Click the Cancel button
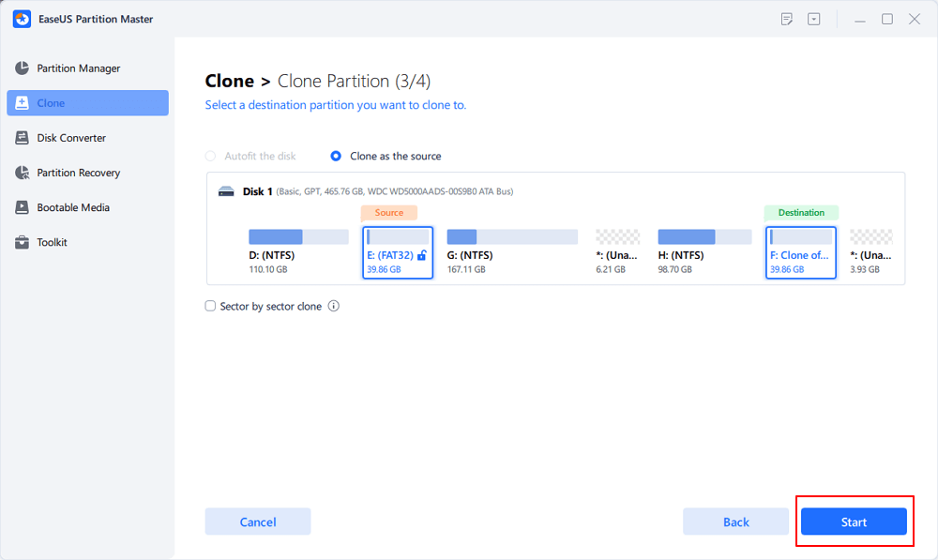This screenshot has height=560, width=938. 258,522
